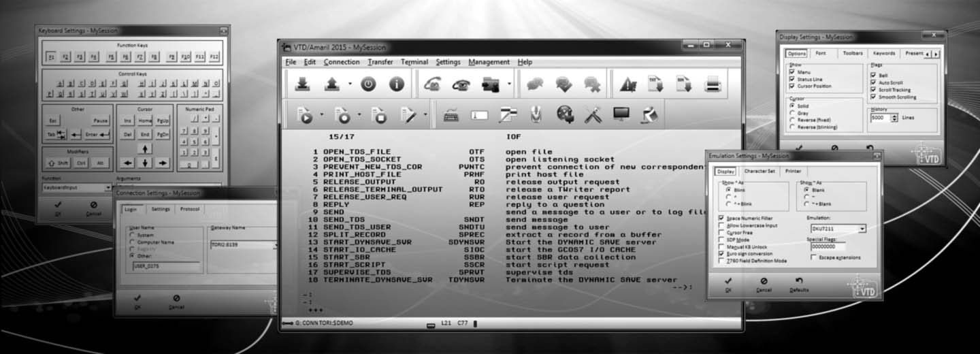Toggle Euro sign conversion checkbox
Screen dimensions: 980x354
721,253
